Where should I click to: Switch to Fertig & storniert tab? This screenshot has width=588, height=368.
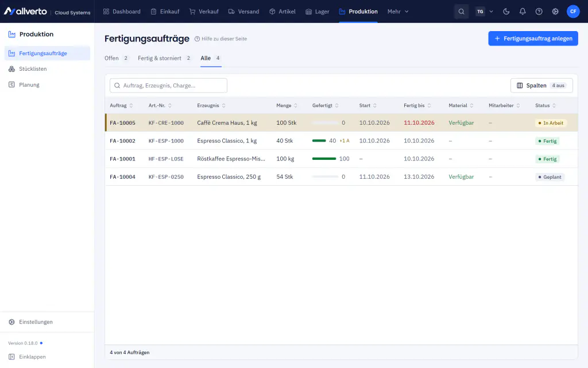click(164, 58)
